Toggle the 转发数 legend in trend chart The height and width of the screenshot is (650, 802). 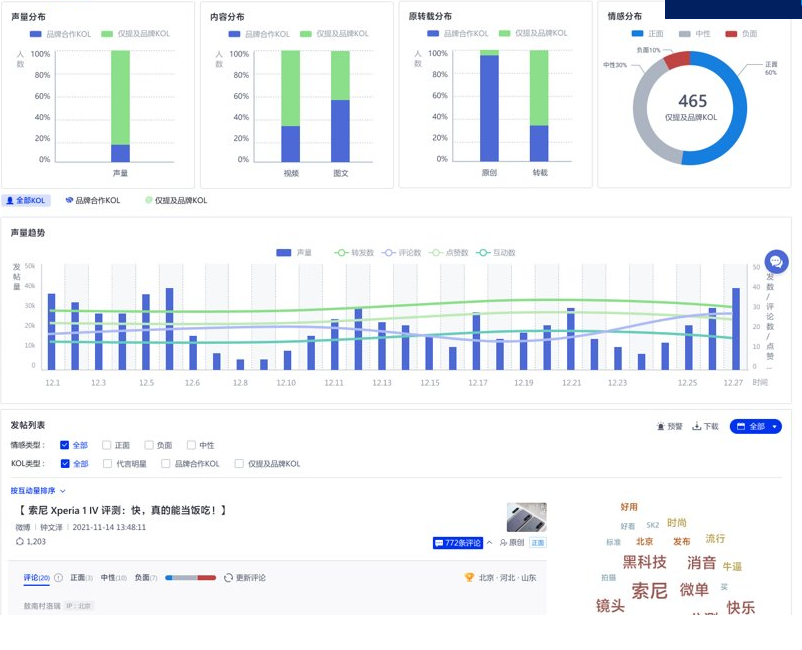point(354,253)
